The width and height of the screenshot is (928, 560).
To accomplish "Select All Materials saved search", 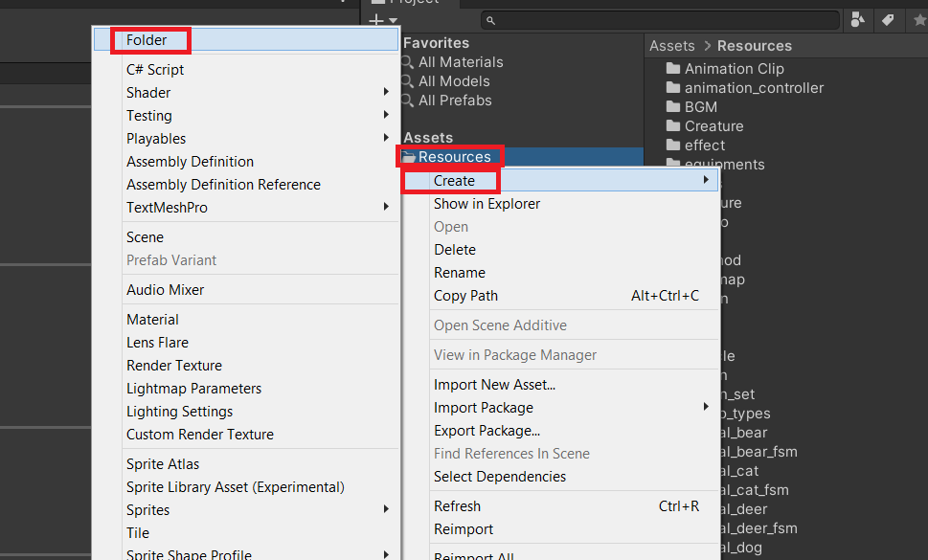I will (x=461, y=62).
